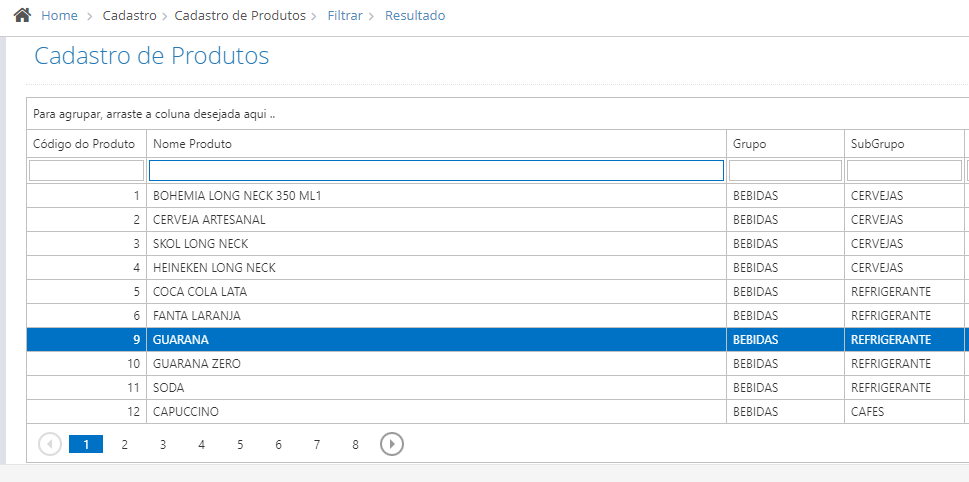Screen dimensions: 969x482
Task: Open the Resultado breadcrumb link
Action: [x=415, y=15]
